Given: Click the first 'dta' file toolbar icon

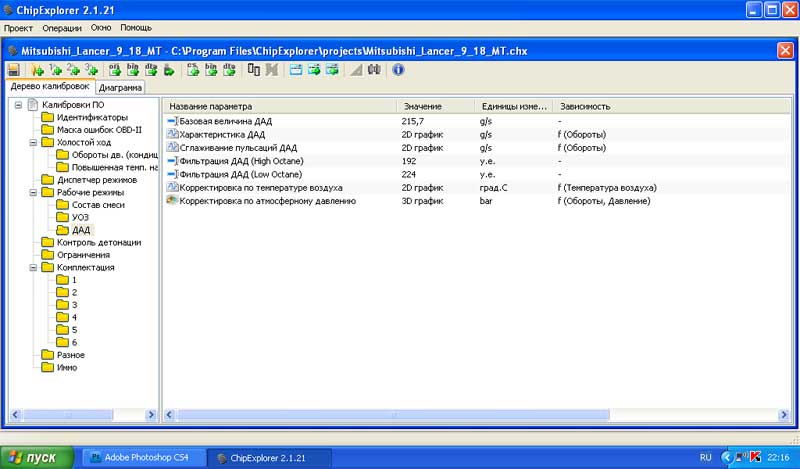Looking at the screenshot, I should coord(149,70).
